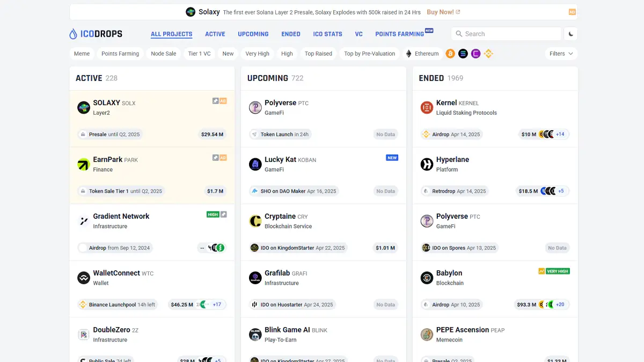
Task: Select the New filter chip
Action: pos(228,54)
